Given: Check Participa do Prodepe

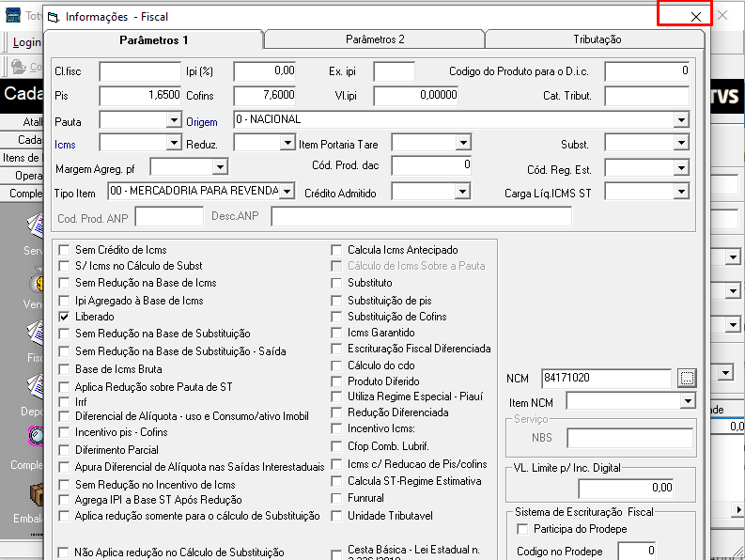Looking at the screenshot, I should click(522, 529).
